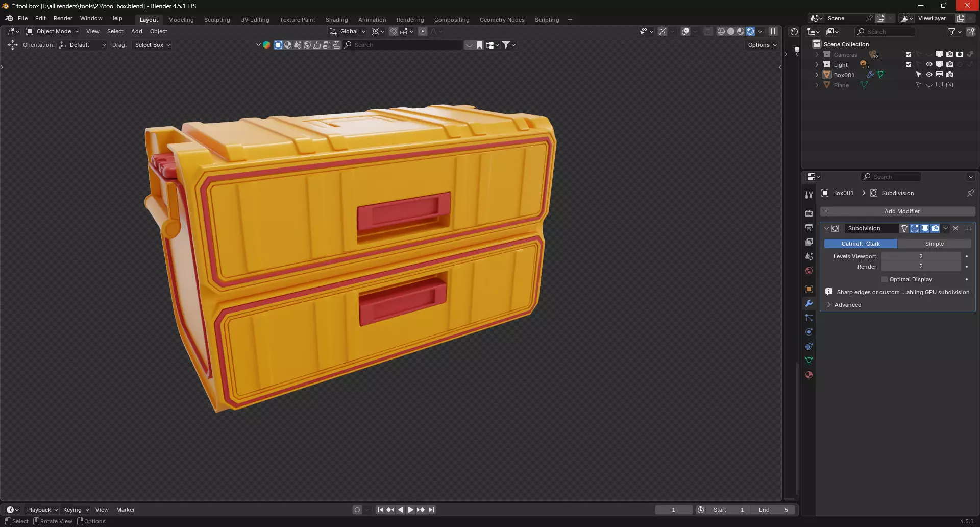Open the timeline Playback menu

pos(42,510)
